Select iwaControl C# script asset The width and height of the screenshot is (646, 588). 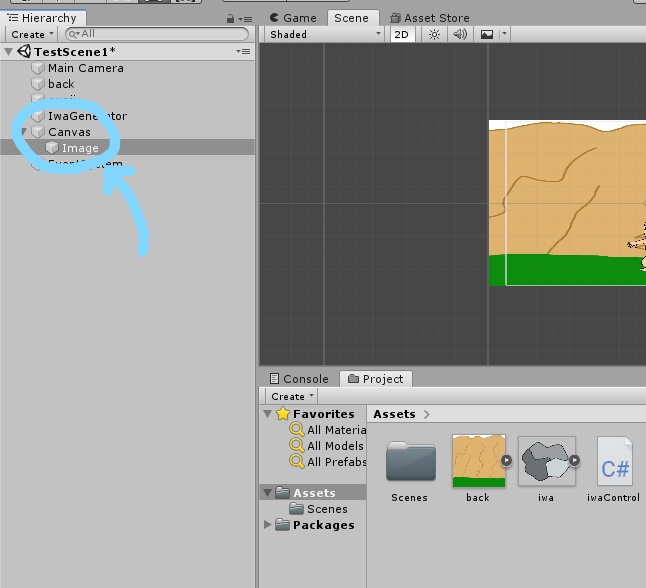coord(614,461)
